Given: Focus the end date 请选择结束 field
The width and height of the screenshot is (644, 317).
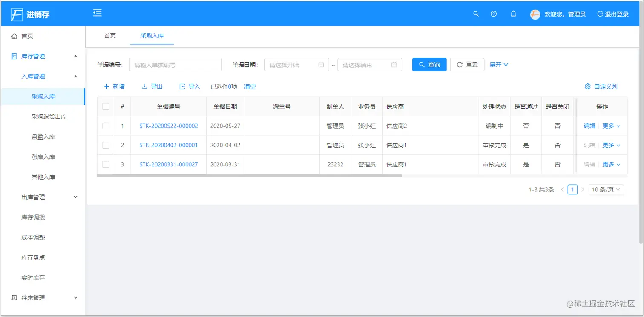Looking at the screenshot, I should tap(370, 65).
